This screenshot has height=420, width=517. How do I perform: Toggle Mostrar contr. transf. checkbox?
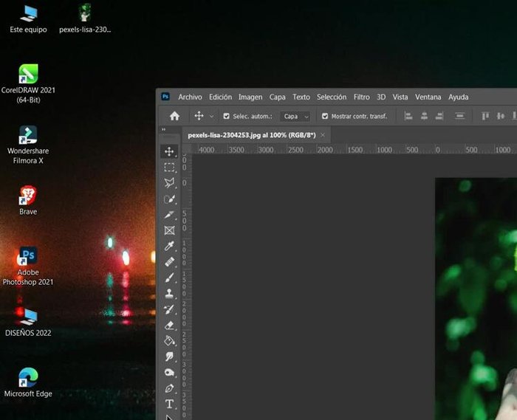point(325,116)
